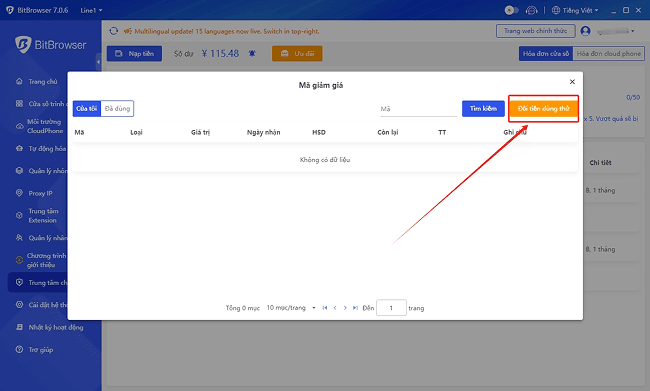
Task: Focus the Mã search input field
Action: [x=418, y=109]
